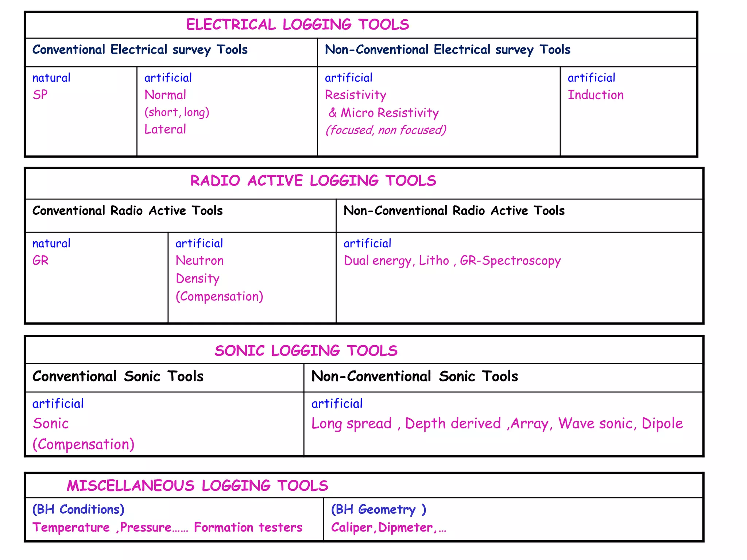747x560 pixels.
Task: Click RADIO ACTIVE LOGGING TOOLS heading
Action: [313, 181]
